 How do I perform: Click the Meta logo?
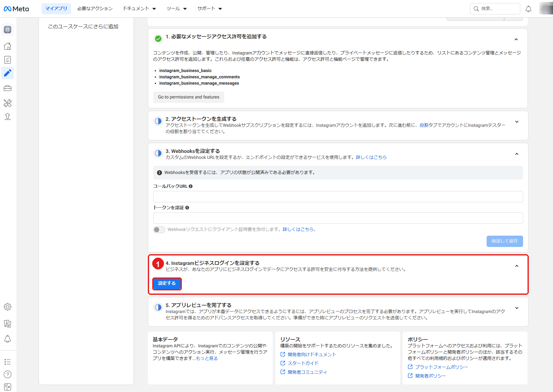(16, 9)
